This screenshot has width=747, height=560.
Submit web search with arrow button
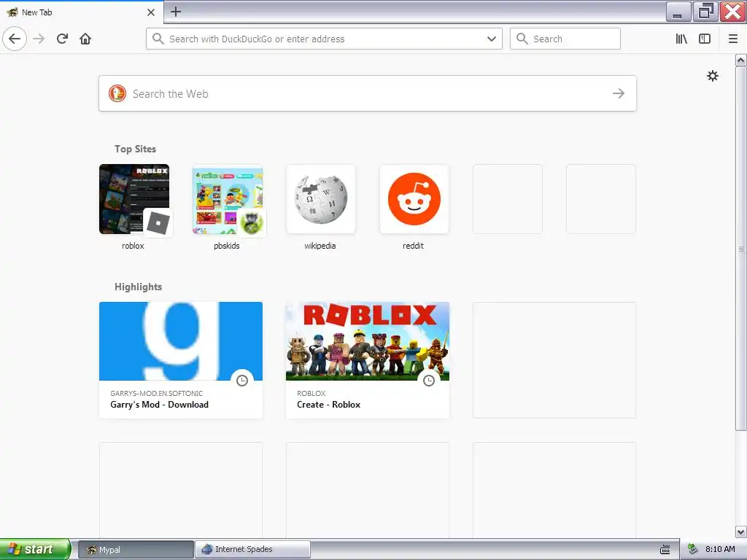click(x=619, y=93)
